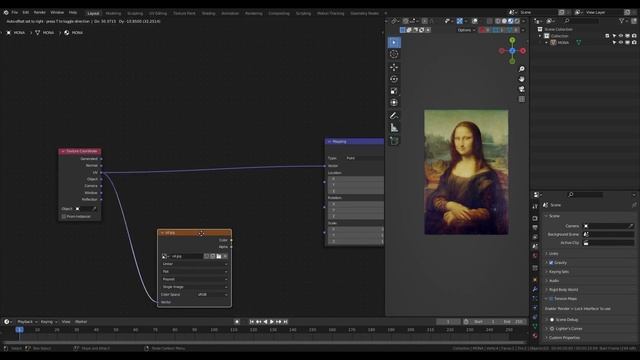The image size is (640, 360).
Task: Open the Keying menu in timeline
Action: (x=49, y=322)
